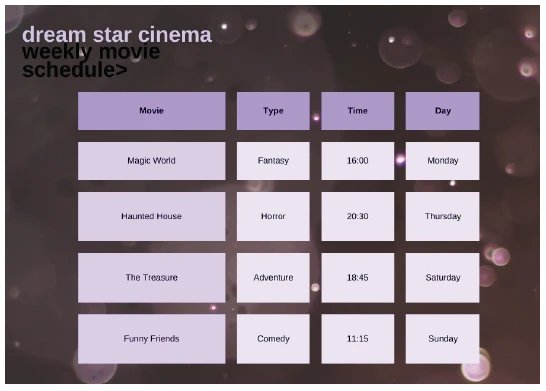Click the 'Saturday' day cell
546x391 pixels.
coord(442,277)
